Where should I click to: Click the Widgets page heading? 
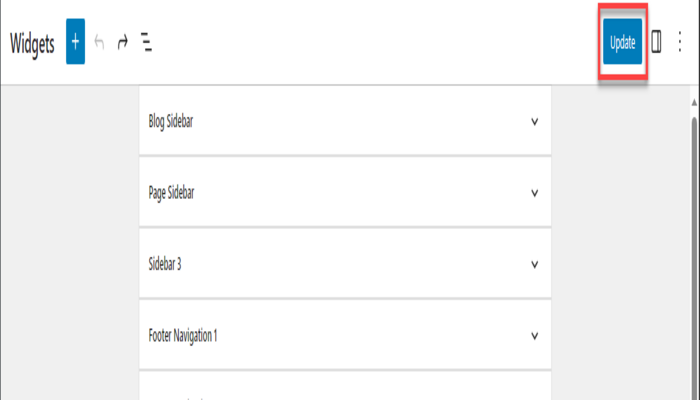[32, 43]
